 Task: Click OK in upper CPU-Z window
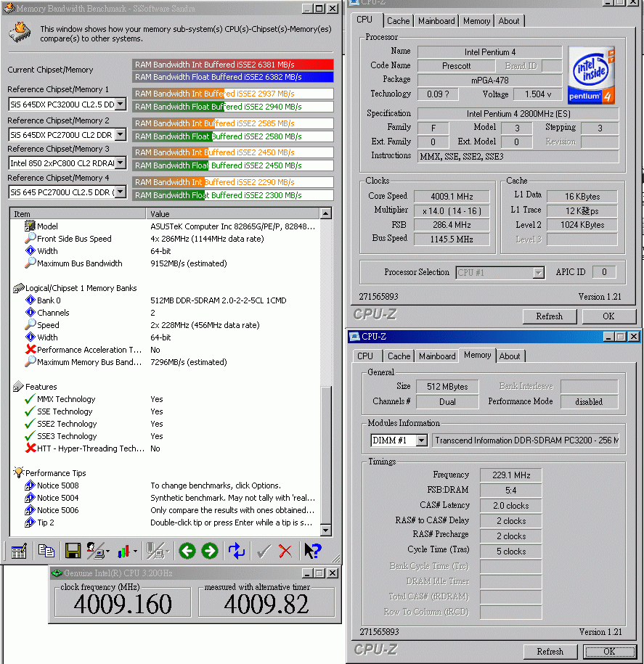(609, 316)
